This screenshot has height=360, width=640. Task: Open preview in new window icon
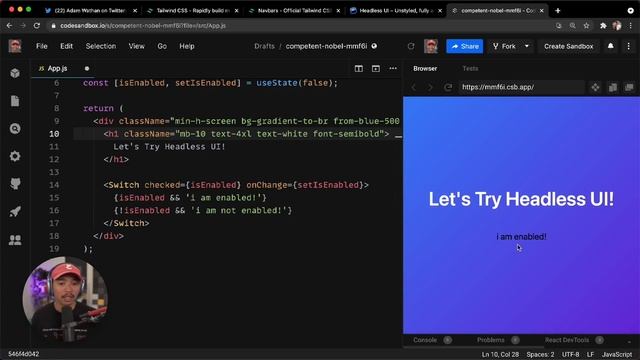629,87
